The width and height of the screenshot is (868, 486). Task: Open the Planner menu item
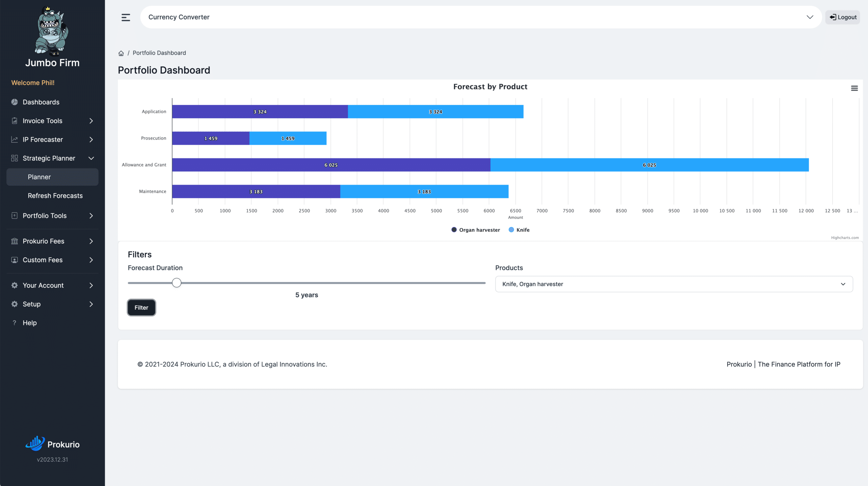[53, 177]
